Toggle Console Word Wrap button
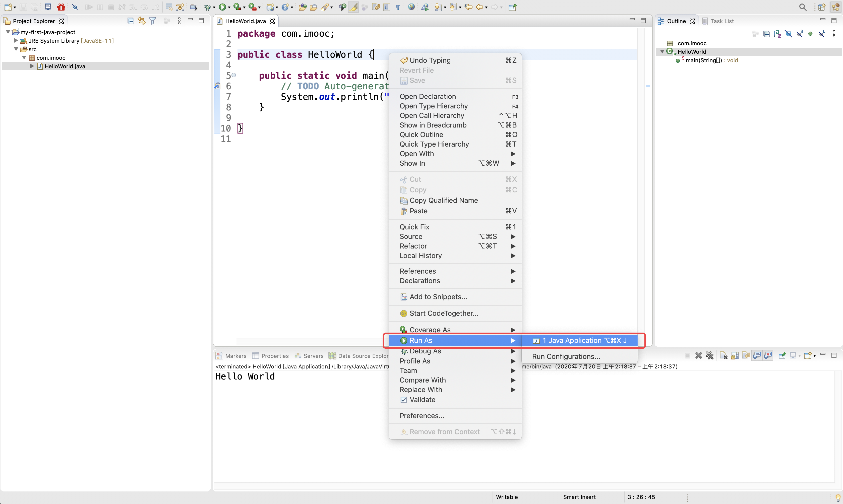The image size is (843, 504). tap(746, 356)
